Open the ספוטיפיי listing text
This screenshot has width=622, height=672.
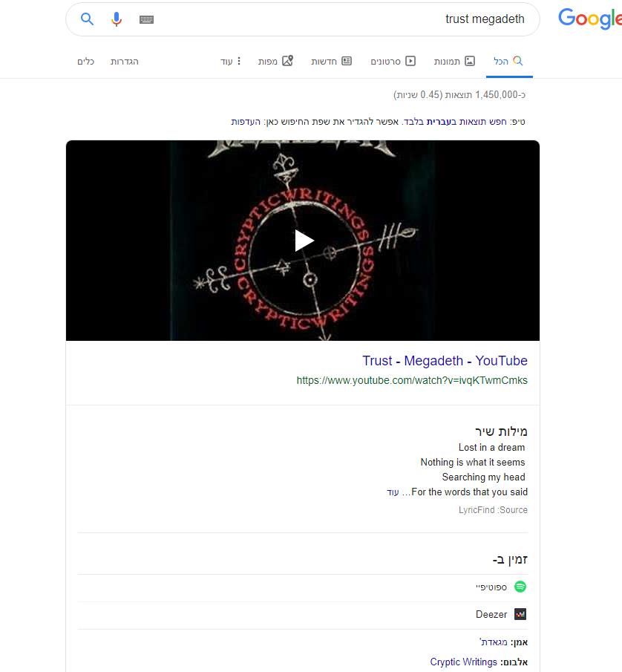491,587
